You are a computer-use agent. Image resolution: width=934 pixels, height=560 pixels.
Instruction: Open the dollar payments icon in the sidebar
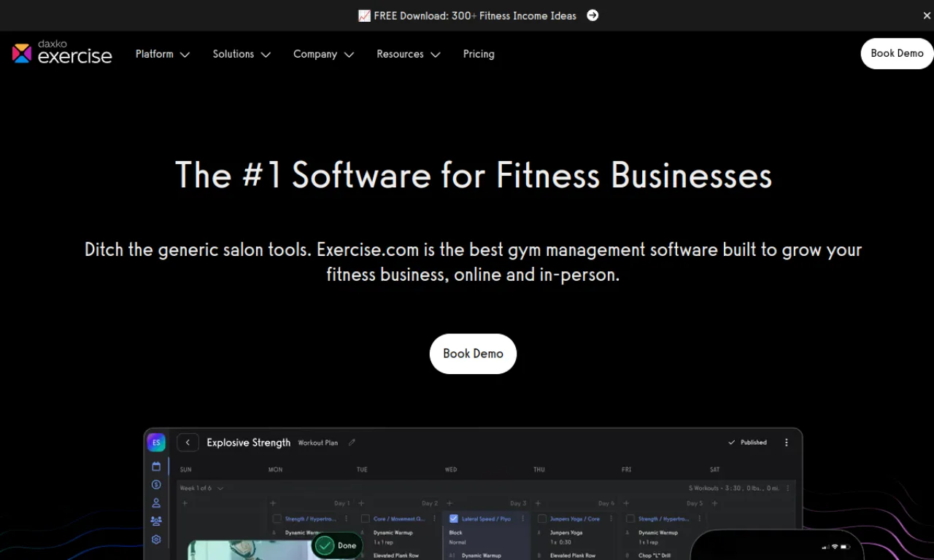click(156, 485)
